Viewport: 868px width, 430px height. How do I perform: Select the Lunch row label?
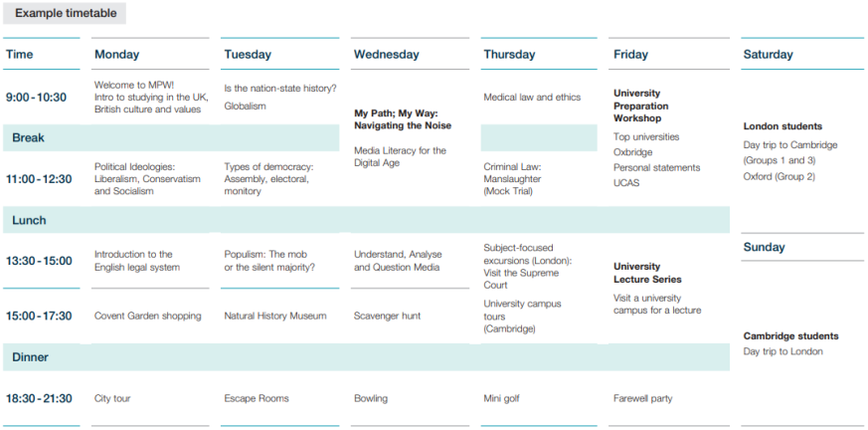(x=29, y=220)
